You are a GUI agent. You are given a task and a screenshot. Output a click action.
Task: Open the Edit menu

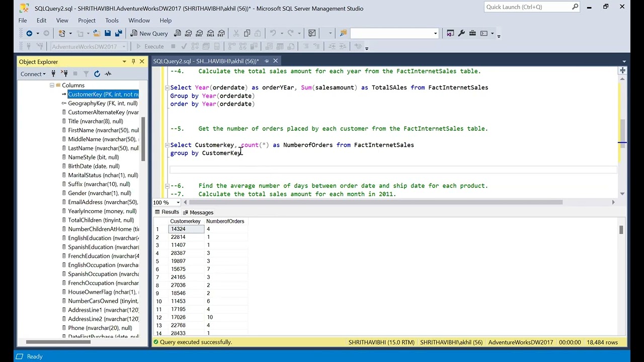pos(41,21)
